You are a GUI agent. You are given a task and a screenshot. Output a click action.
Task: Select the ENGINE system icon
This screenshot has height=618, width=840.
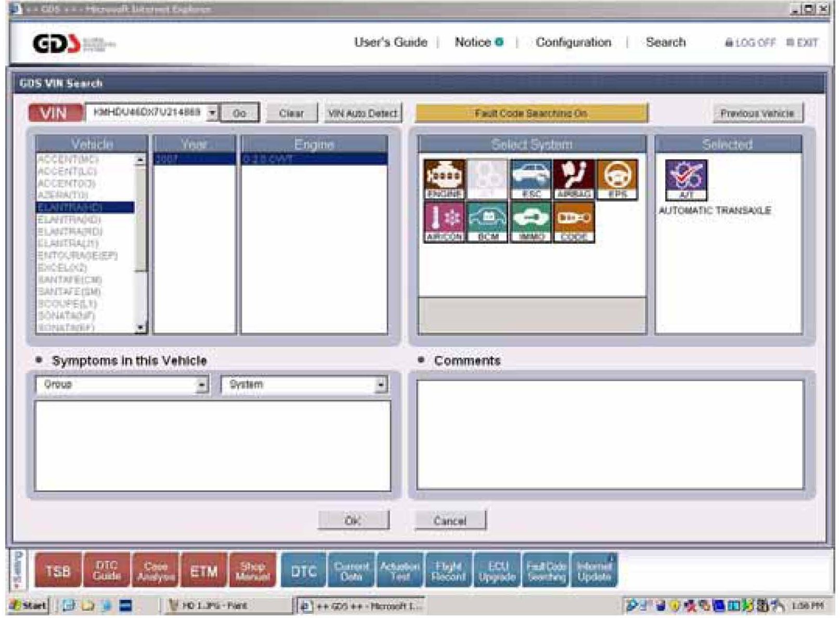click(x=444, y=179)
